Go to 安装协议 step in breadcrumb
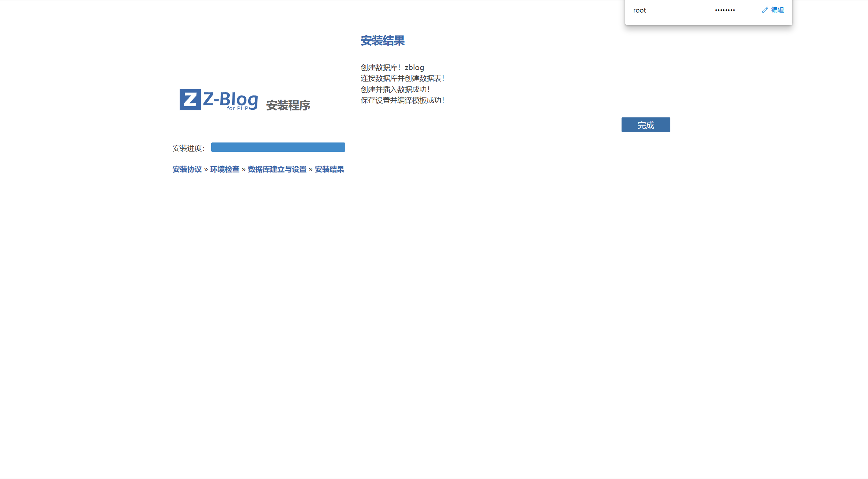 (187, 169)
